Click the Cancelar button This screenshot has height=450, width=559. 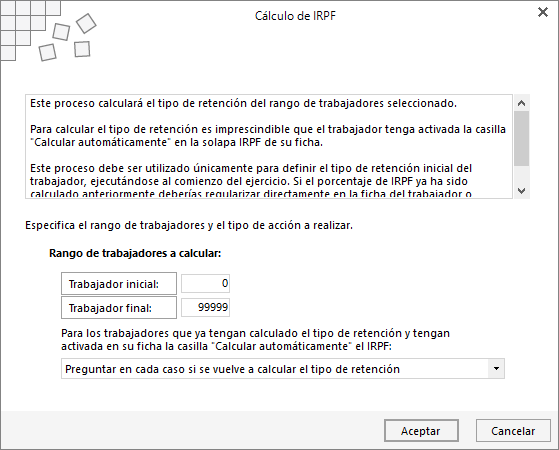(x=513, y=431)
